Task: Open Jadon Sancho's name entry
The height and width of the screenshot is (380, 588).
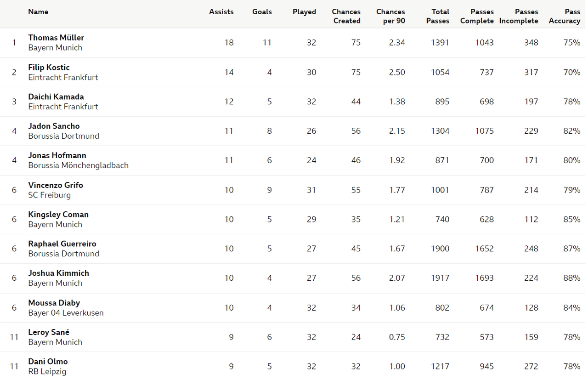Action: pyautogui.click(x=54, y=126)
